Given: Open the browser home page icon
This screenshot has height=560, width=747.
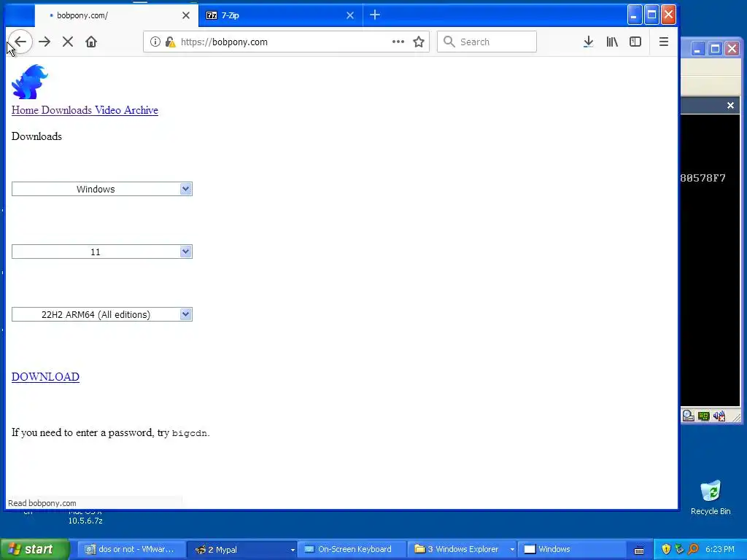Looking at the screenshot, I should (91, 42).
